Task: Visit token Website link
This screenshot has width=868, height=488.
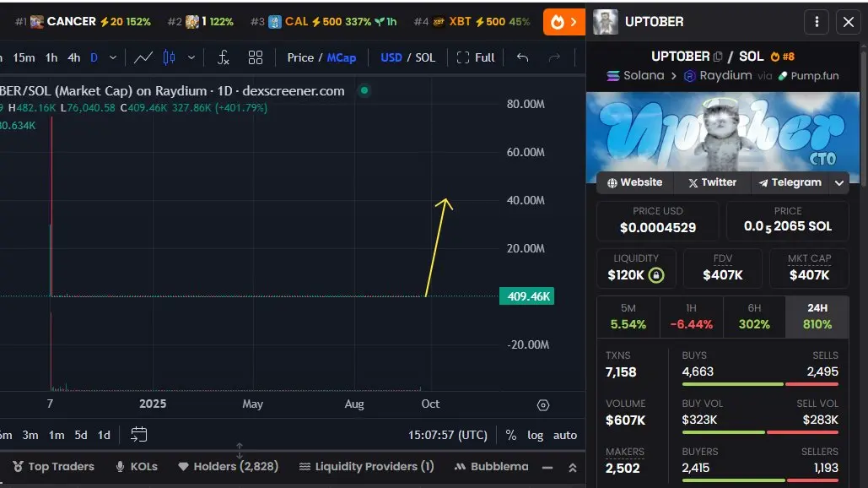Action: 635,182
